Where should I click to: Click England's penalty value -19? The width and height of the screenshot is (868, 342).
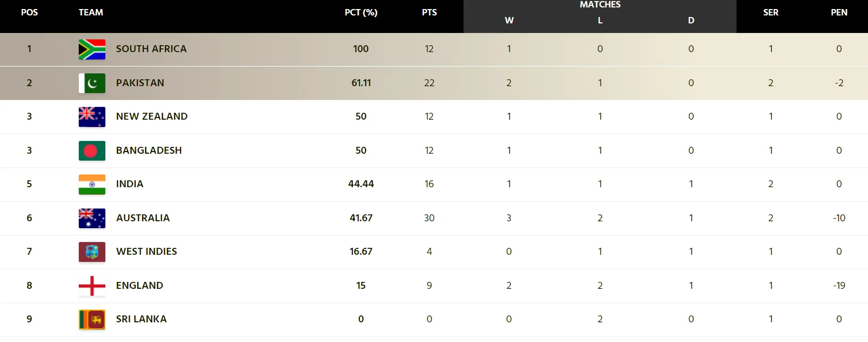839,286
